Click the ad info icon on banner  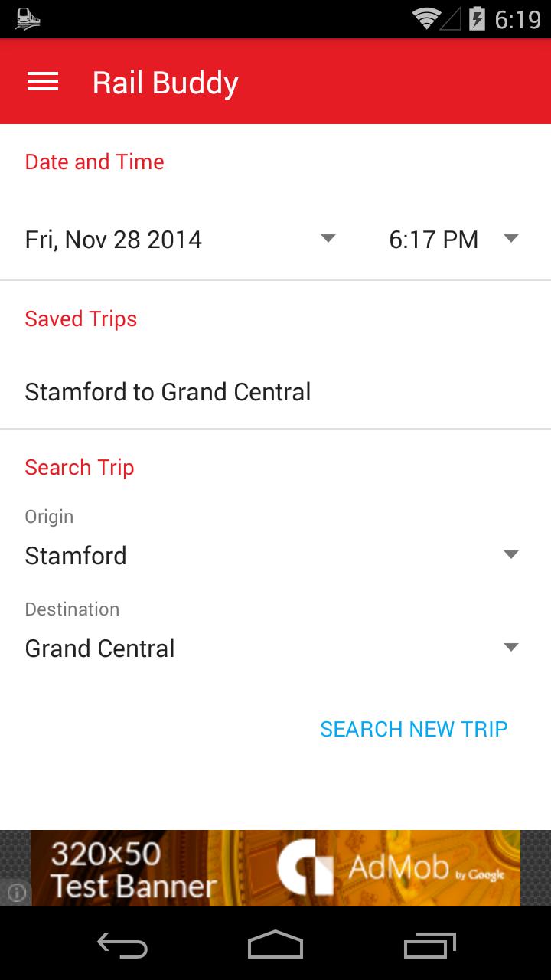tap(17, 892)
